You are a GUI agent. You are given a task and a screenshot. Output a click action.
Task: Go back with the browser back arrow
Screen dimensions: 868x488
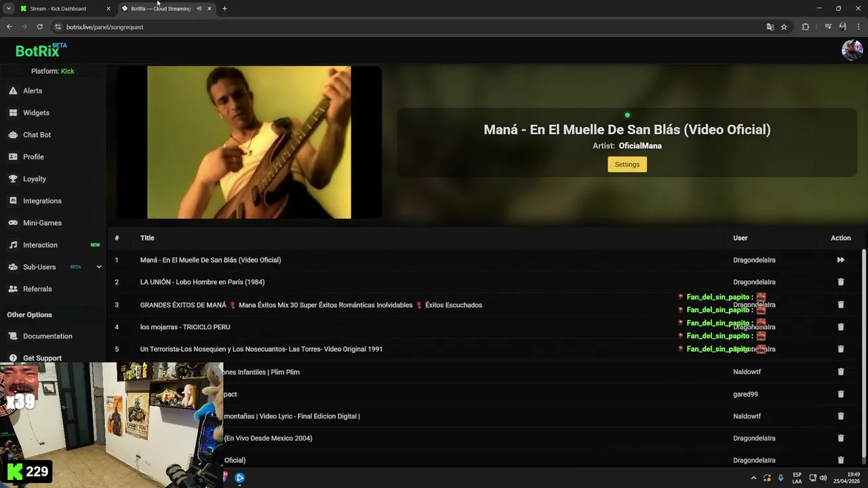click(x=9, y=27)
